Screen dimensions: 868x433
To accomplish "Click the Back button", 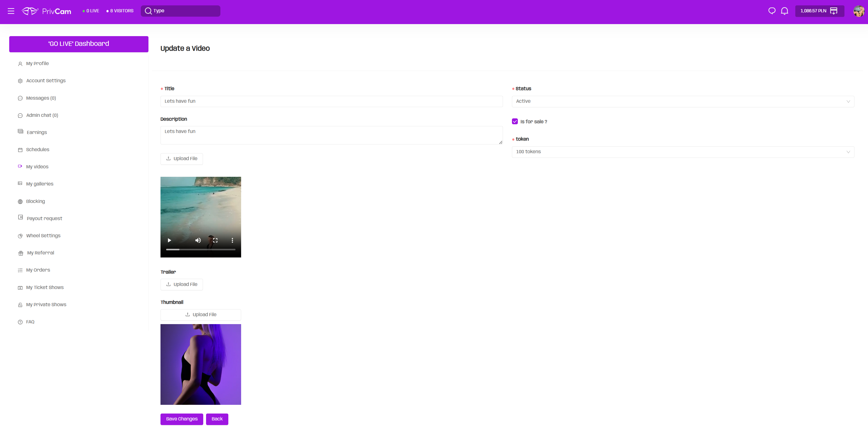I will [217, 419].
